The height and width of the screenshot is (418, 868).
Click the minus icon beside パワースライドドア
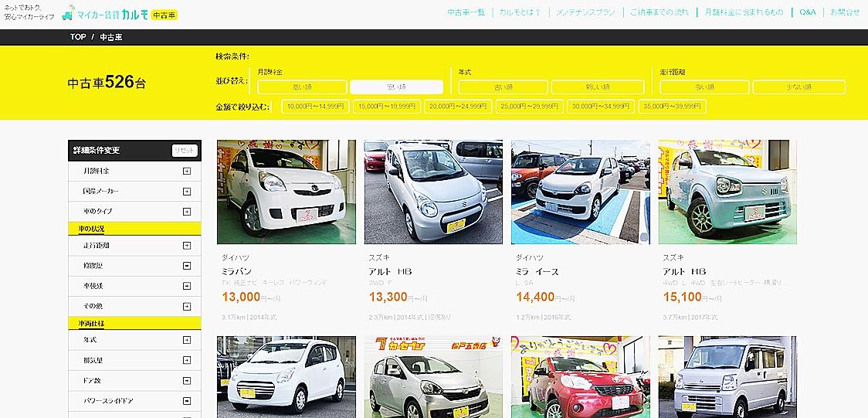tap(187, 401)
